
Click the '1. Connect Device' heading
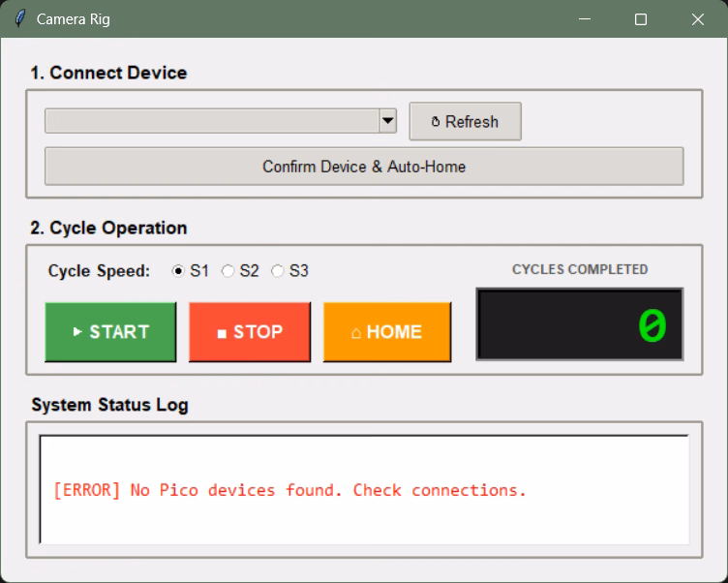click(x=108, y=73)
